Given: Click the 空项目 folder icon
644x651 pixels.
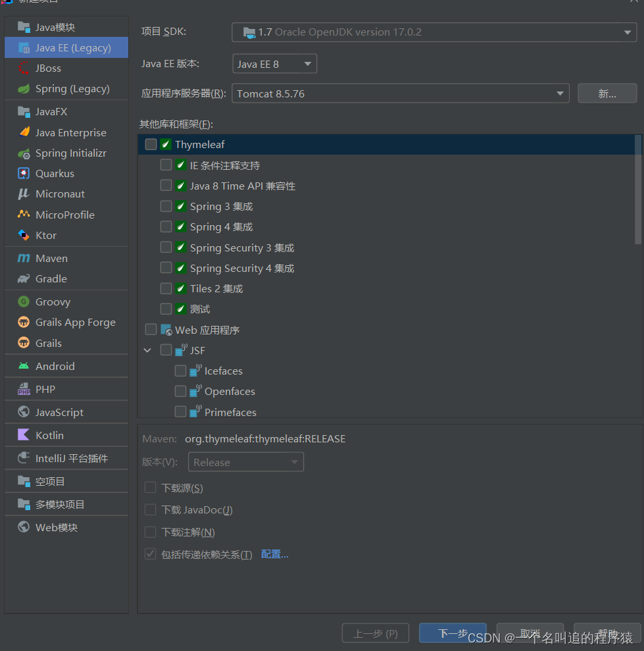Looking at the screenshot, I should [24, 481].
